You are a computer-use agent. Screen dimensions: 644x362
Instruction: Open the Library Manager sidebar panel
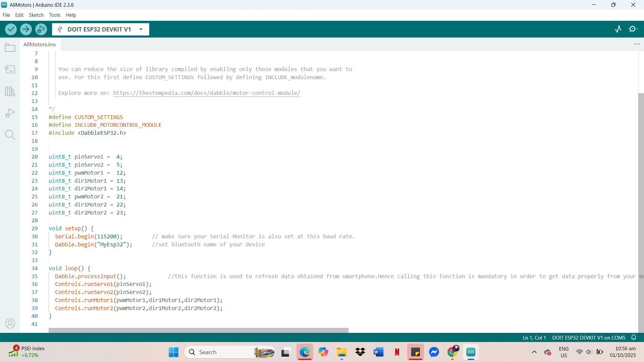pyautogui.click(x=10, y=91)
